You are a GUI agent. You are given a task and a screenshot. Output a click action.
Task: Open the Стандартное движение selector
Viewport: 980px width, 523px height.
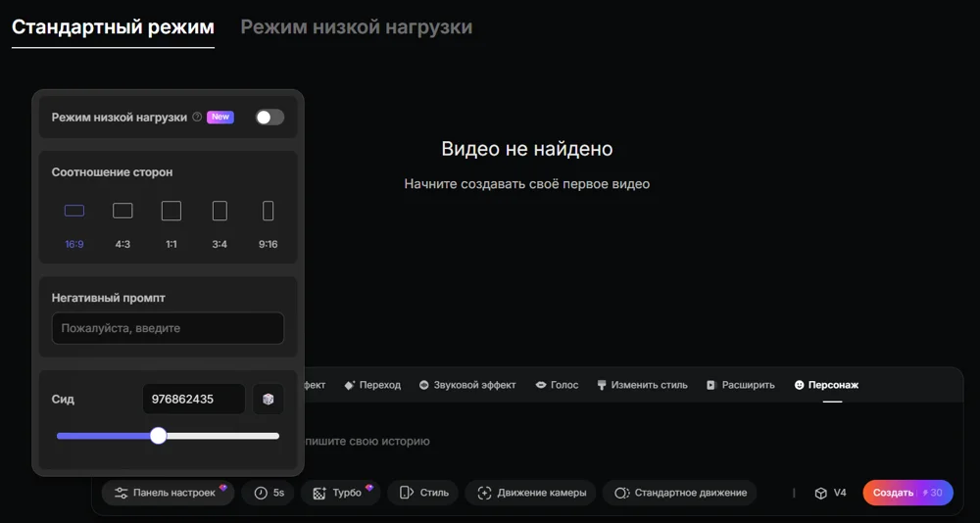pos(679,493)
